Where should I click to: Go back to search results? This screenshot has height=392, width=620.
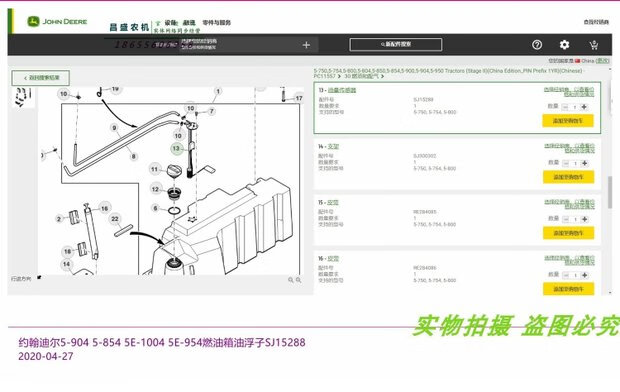pyautogui.click(x=41, y=78)
